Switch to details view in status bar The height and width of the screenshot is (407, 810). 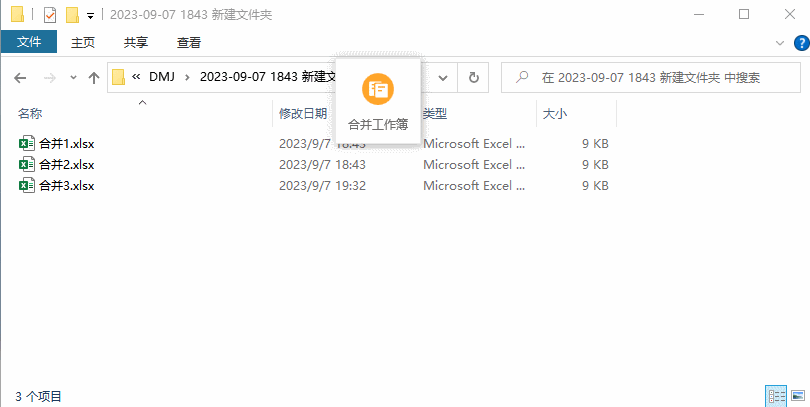click(x=776, y=397)
